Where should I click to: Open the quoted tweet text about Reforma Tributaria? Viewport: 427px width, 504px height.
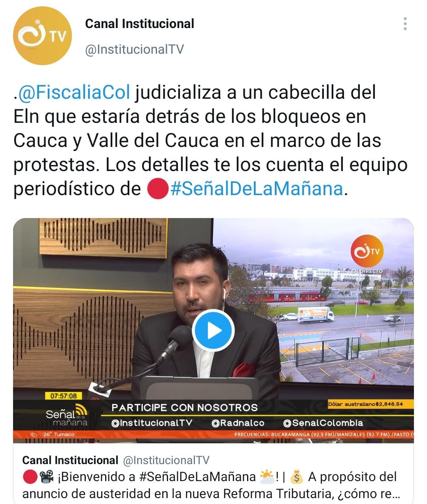(x=212, y=485)
